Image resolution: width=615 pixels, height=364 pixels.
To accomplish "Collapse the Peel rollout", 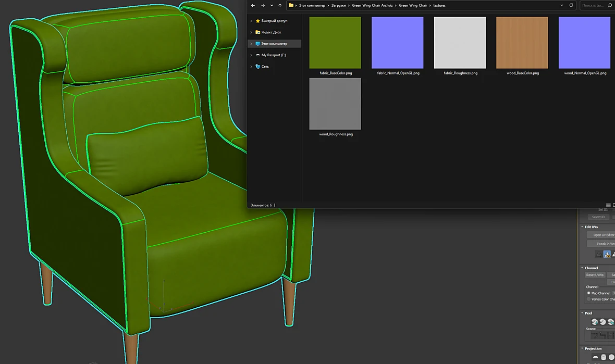I will click(x=582, y=313).
